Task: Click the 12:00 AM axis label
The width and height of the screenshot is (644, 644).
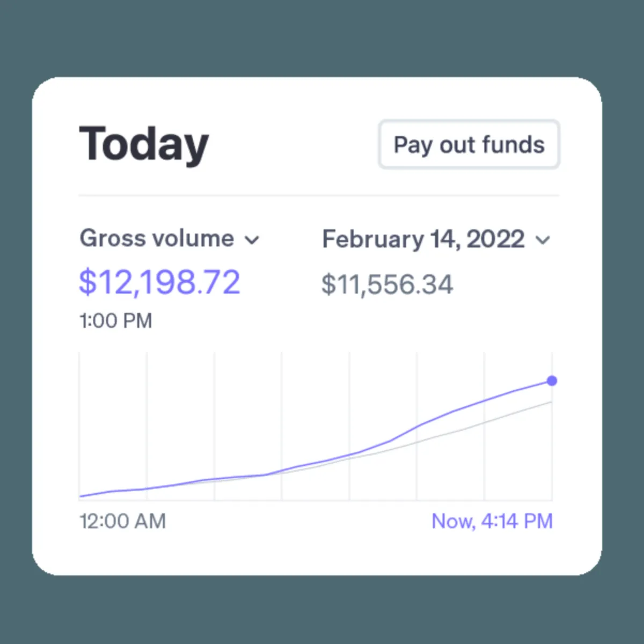Action: coord(123,521)
